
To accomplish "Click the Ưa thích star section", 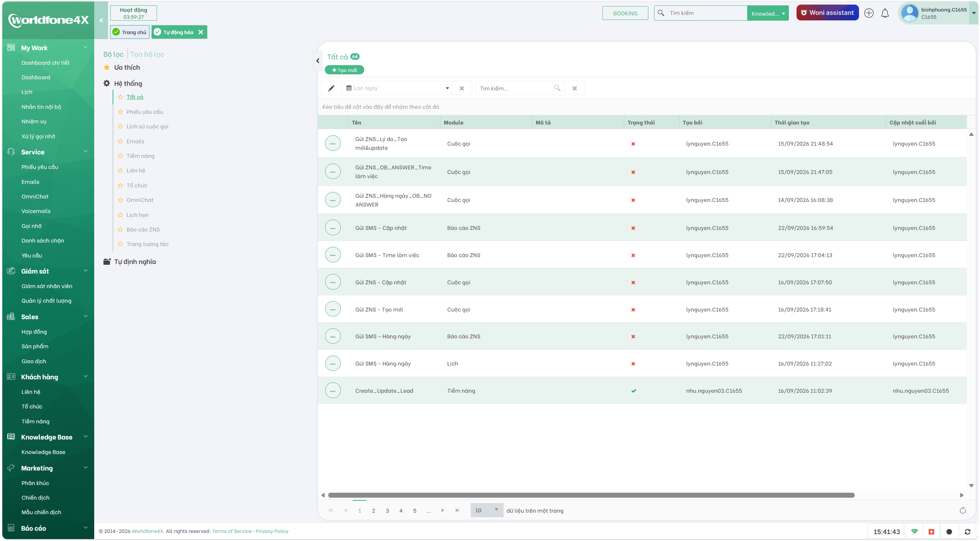I will pyautogui.click(x=122, y=67).
